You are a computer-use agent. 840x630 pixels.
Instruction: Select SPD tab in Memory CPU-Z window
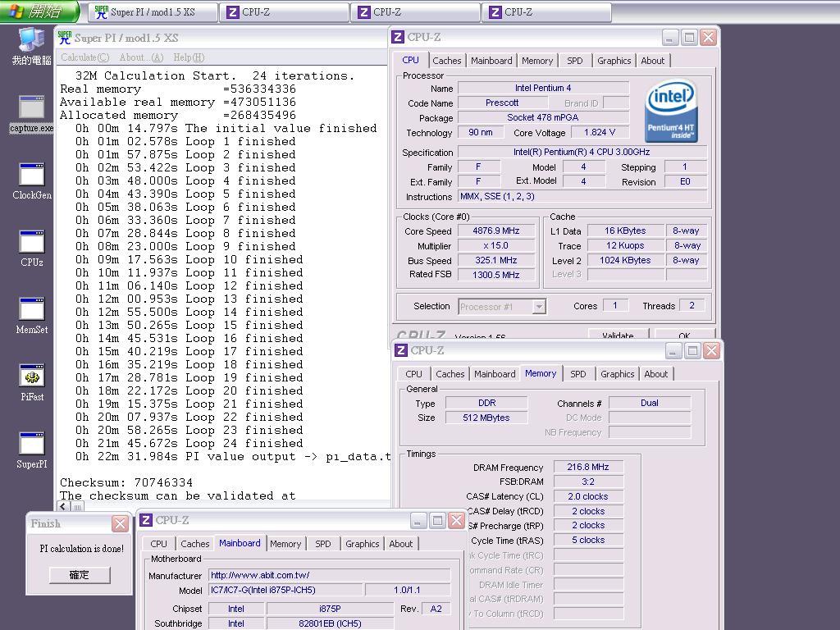(578, 374)
